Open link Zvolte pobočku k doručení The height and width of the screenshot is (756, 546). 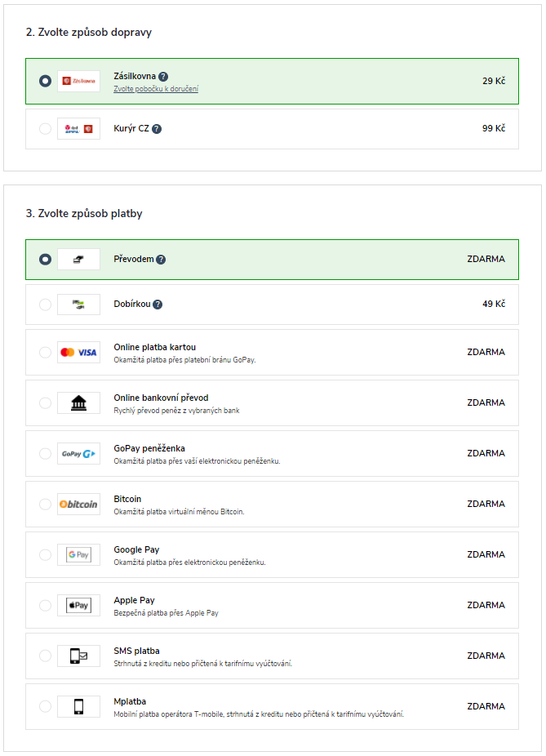[x=156, y=89]
